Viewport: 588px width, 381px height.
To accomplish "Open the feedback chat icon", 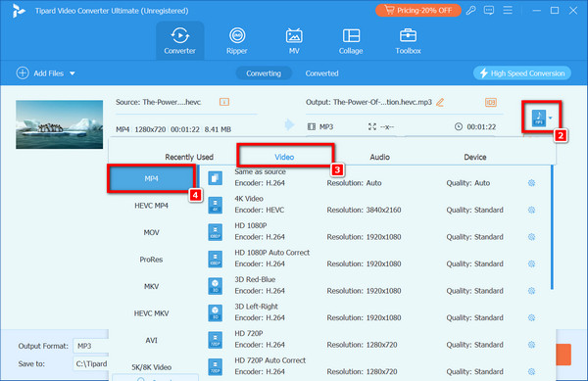I will pos(489,10).
